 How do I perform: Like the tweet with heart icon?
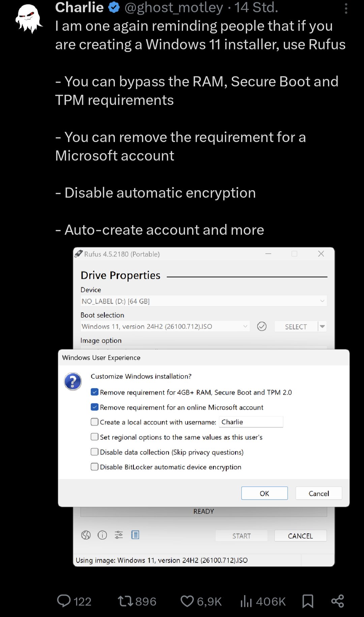187,601
